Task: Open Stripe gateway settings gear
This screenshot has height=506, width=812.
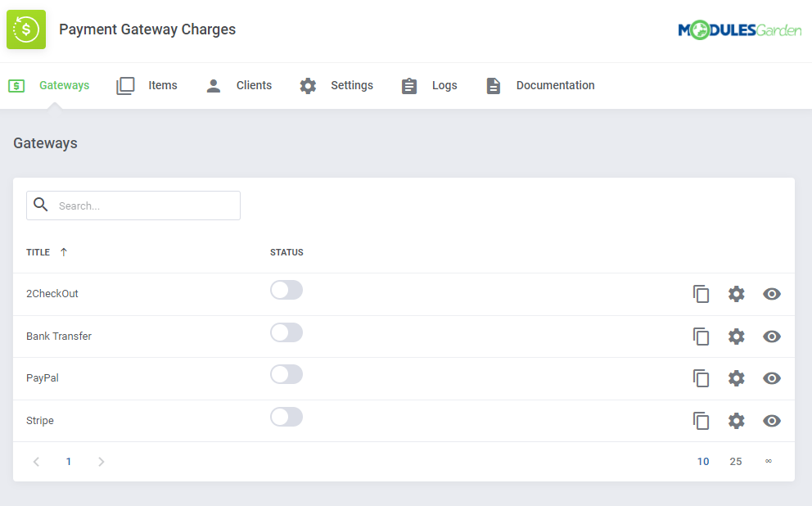Action: point(736,421)
